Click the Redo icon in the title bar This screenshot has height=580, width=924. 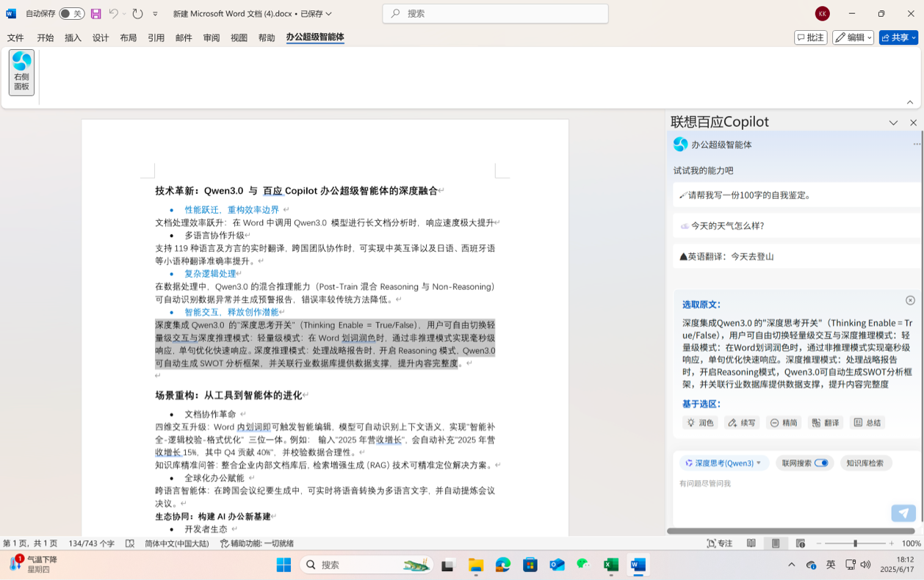pos(137,14)
